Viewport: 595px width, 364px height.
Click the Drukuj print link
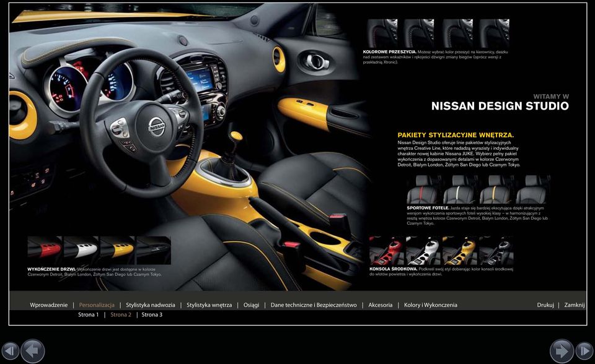545,305
